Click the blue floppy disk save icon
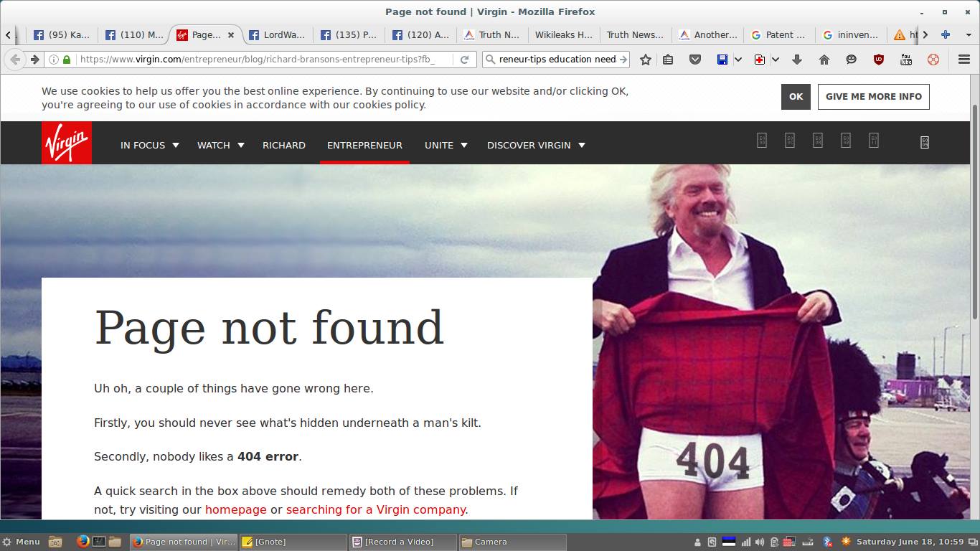The width and height of the screenshot is (980, 551). (722, 60)
